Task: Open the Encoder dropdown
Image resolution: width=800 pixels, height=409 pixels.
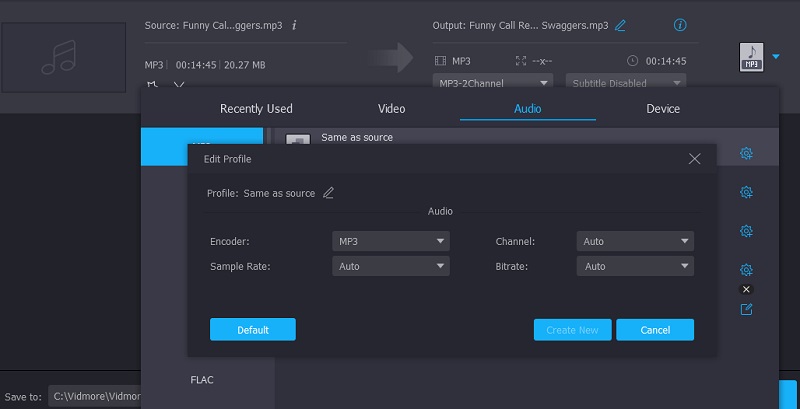Action: (x=390, y=241)
